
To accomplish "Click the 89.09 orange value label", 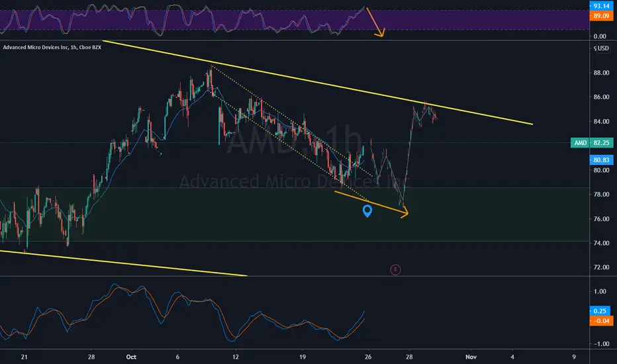I will click(601, 16).
